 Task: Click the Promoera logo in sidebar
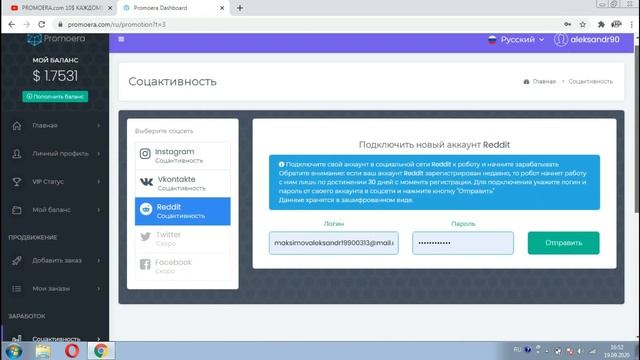[x=56, y=39]
